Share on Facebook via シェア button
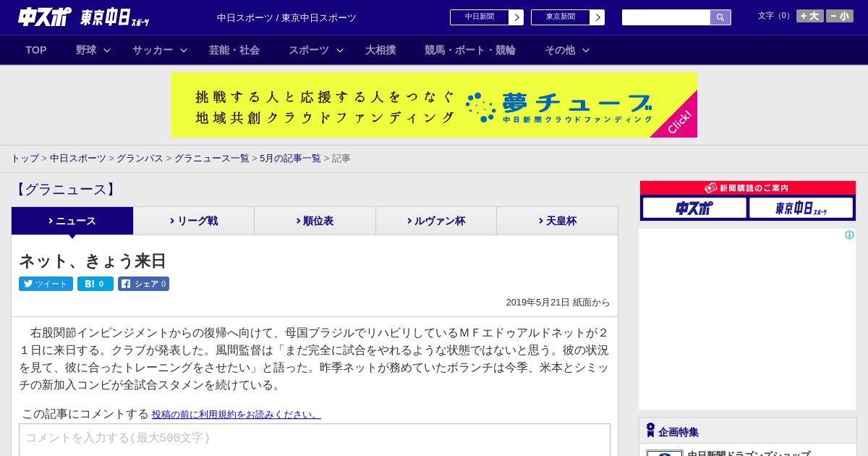 coord(143,284)
